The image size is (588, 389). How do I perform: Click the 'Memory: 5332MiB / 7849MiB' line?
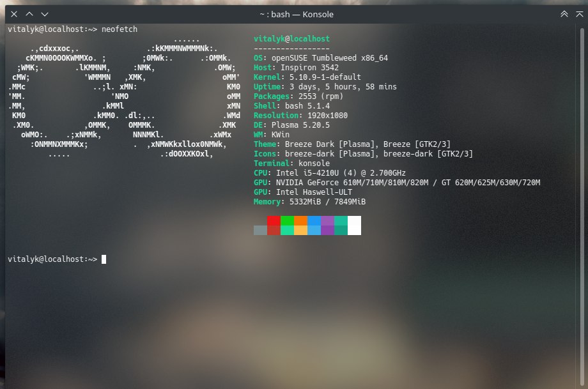pos(309,202)
